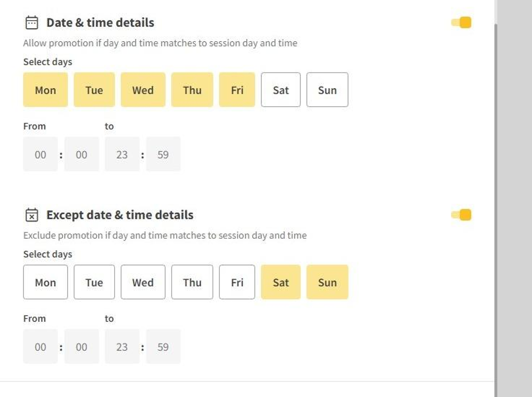Click the From hour field in Date & time details

click(41, 154)
